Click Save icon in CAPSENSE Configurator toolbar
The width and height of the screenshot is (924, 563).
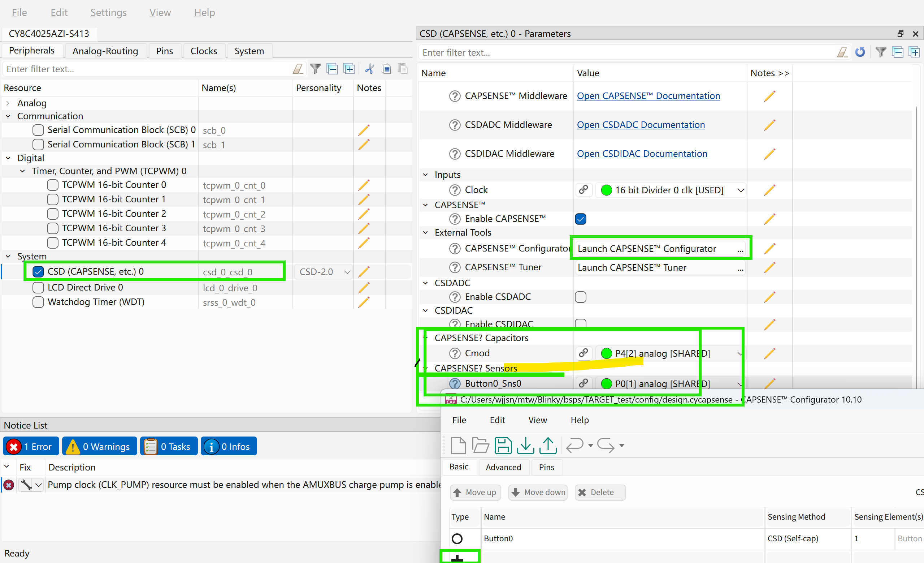pyautogui.click(x=503, y=446)
